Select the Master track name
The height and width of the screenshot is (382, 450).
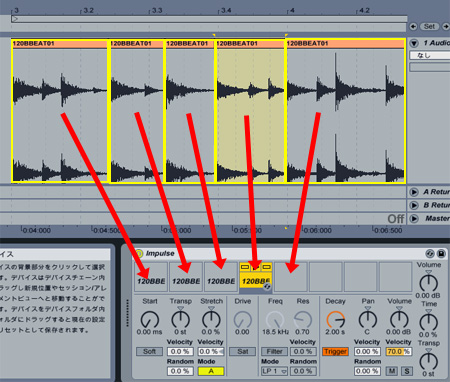click(x=437, y=218)
